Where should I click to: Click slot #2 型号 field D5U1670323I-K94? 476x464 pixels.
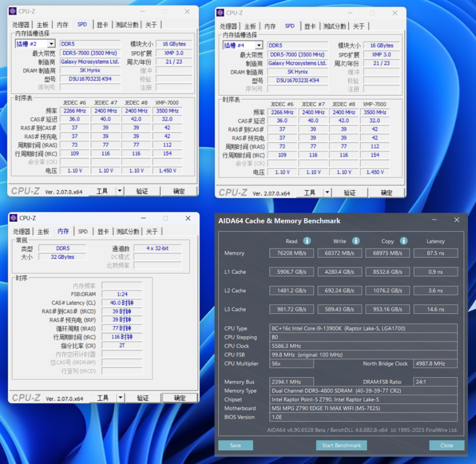[x=90, y=79]
